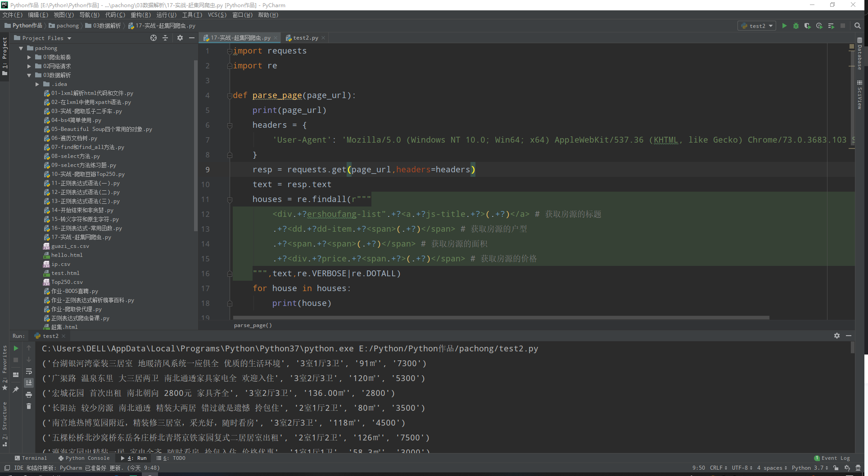Screen dimensions: 868x476
Task: Open the VCS(S) menu
Action: pos(217,15)
